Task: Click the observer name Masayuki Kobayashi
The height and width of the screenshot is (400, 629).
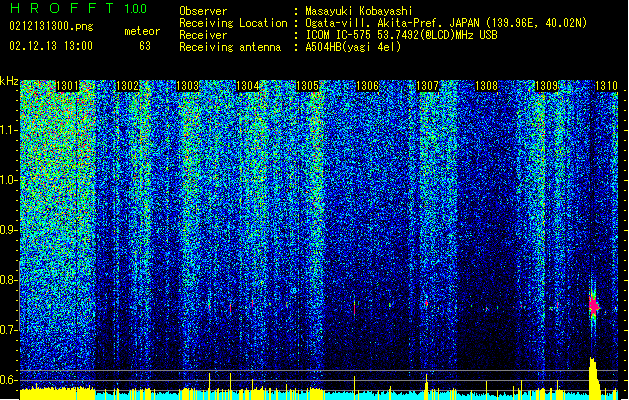Action: point(358,11)
